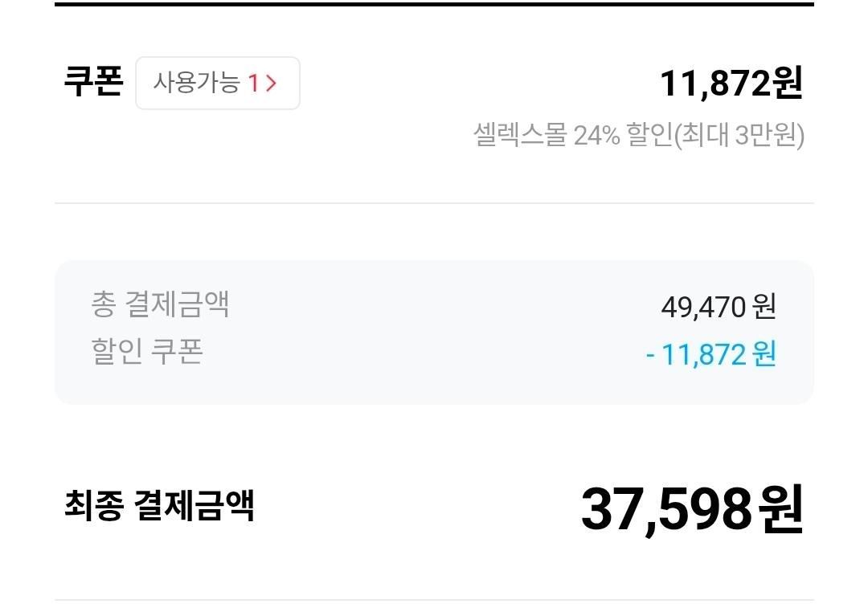
Task: Click the 원 symbol after 37,598
Action: [x=780, y=508]
